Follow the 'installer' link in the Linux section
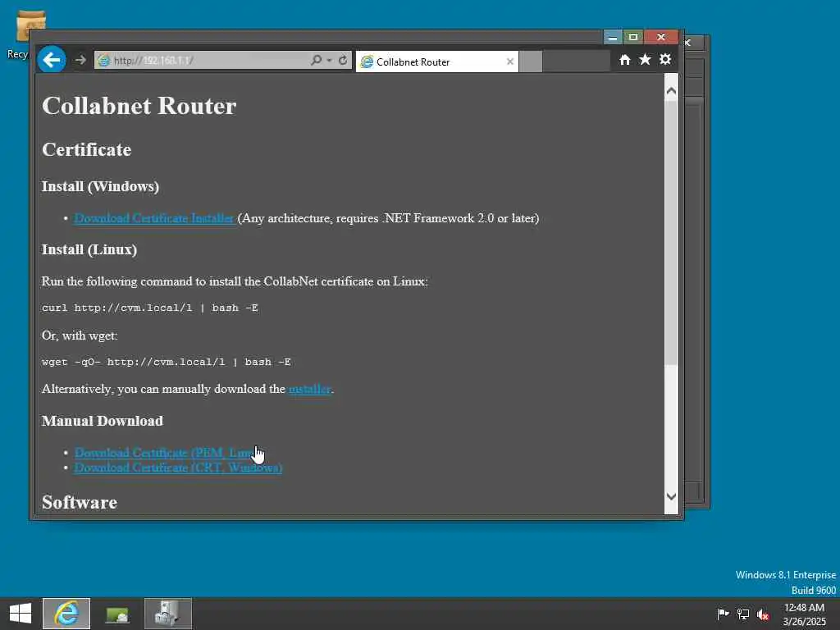 (x=309, y=389)
